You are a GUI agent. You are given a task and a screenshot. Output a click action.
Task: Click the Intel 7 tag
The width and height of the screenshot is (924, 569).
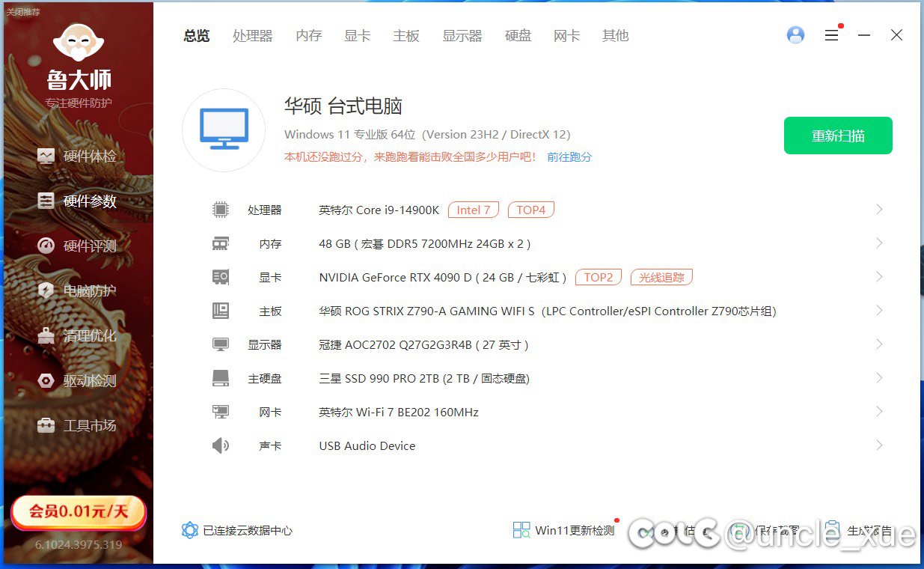[x=474, y=210]
